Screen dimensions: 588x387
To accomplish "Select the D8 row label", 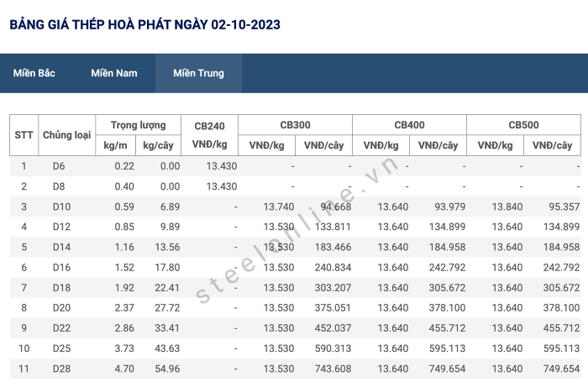I will (59, 186).
